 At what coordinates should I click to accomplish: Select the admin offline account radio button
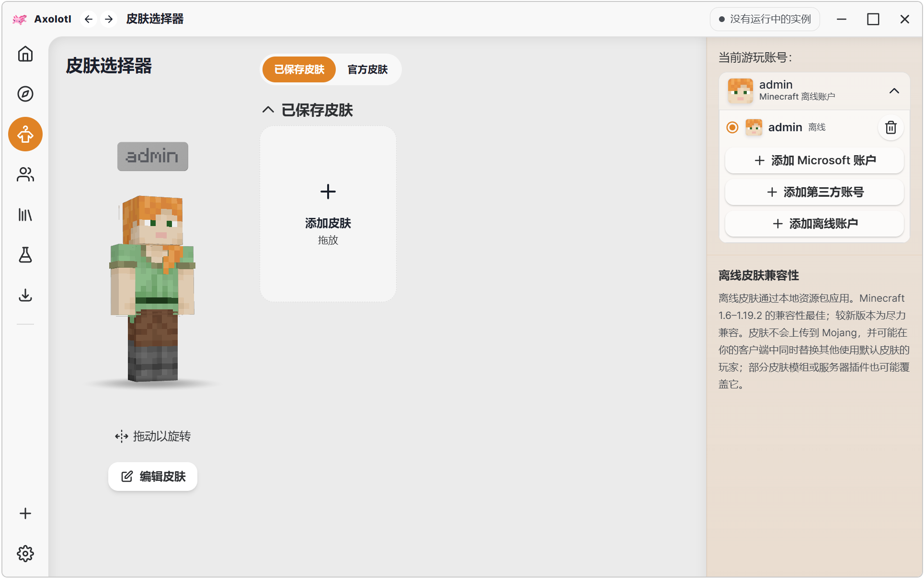click(732, 127)
